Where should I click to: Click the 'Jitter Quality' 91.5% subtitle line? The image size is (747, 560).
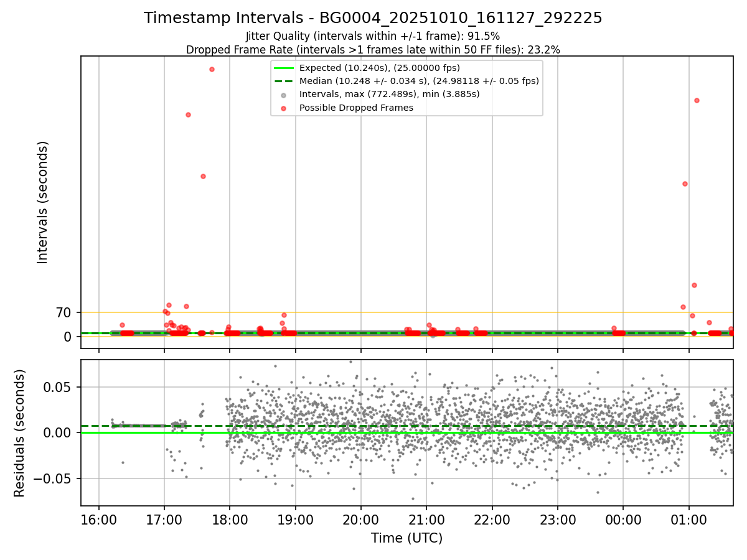tap(373, 36)
